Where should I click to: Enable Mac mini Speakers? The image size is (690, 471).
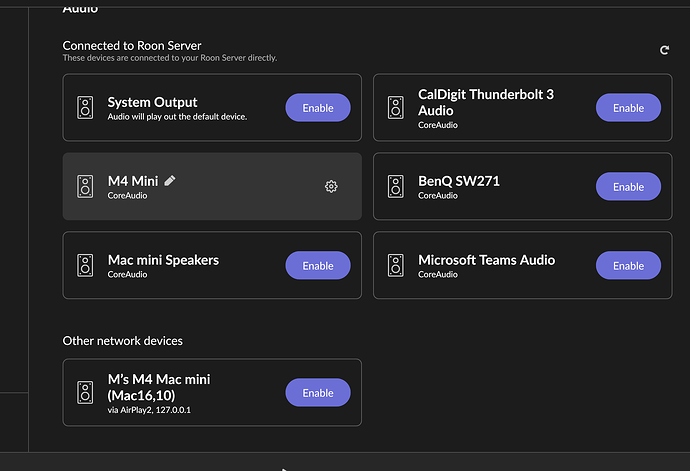click(318, 265)
